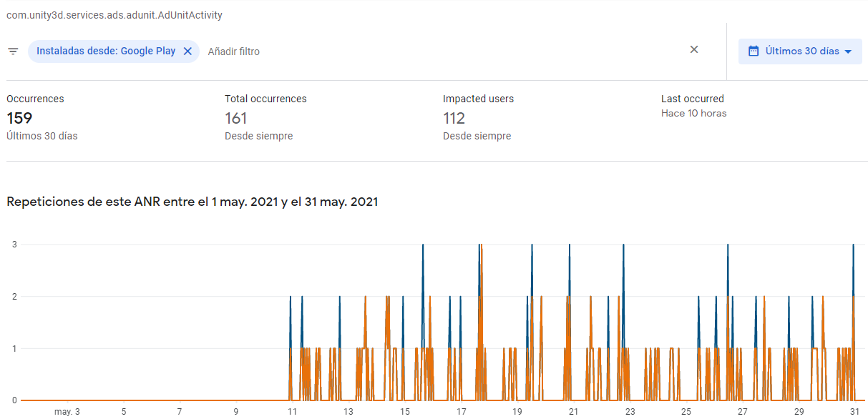
Task: Click the X to clear all filters
Action: (694, 50)
